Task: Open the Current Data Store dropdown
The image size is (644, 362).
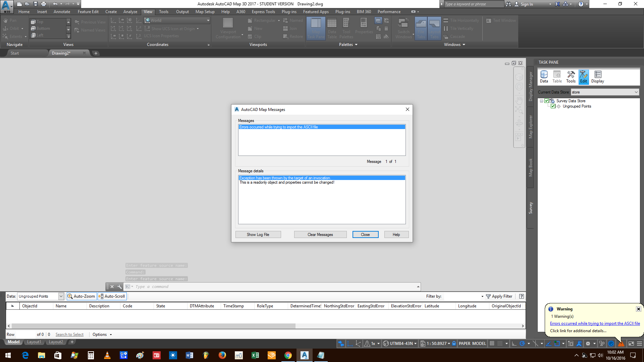Action: pos(636,92)
